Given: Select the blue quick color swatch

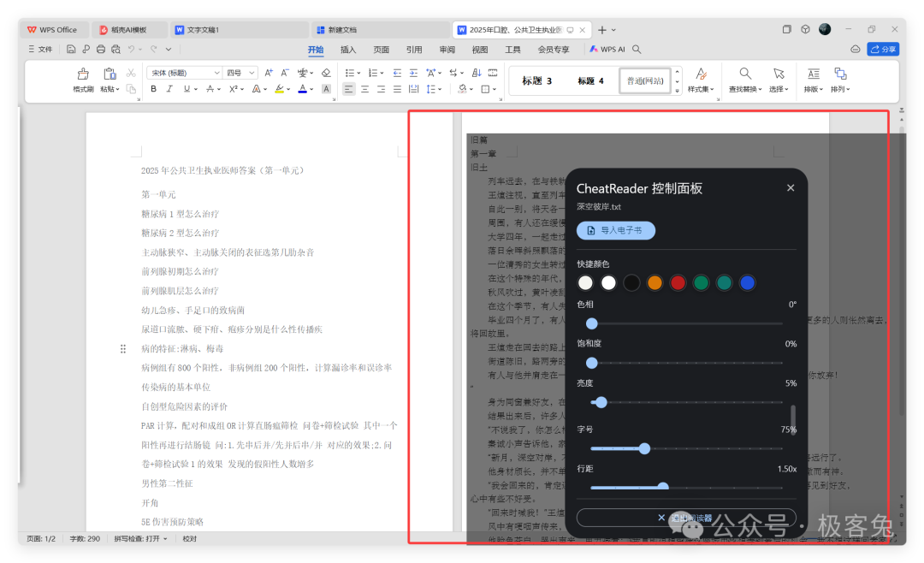Looking at the screenshot, I should [747, 283].
